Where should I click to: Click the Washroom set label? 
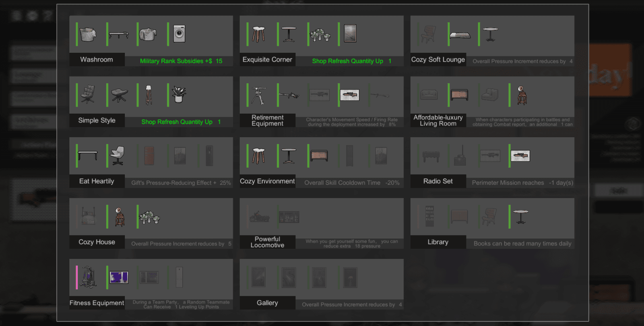point(97,60)
